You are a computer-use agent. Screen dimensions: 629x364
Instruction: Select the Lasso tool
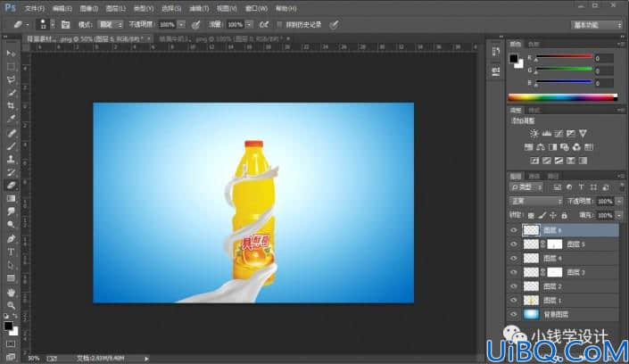11,79
